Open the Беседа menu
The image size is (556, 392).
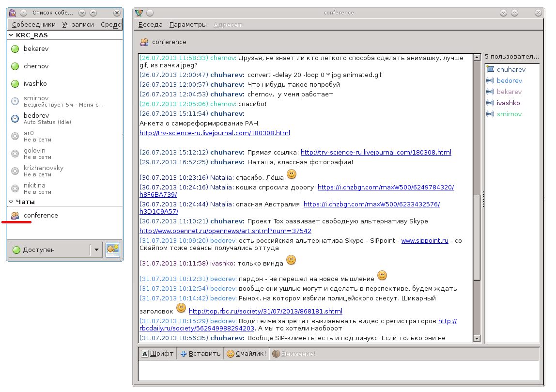pyautogui.click(x=150, y=25)
